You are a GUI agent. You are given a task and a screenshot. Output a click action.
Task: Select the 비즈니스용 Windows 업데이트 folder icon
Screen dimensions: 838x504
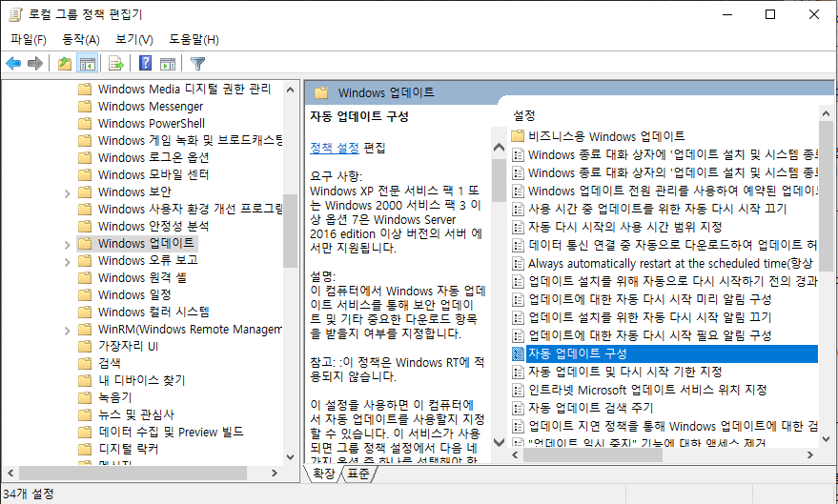pos(519,136)
